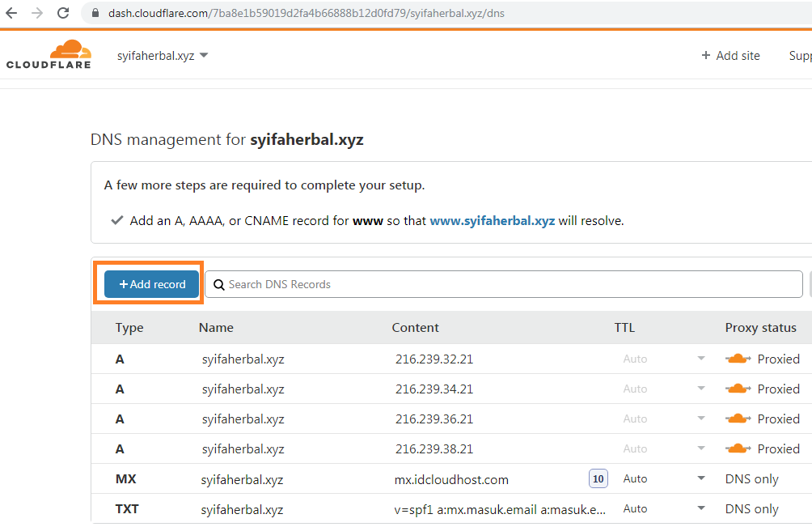
Task: Toggle the proxy cloud for 216.239.32.21
Action: tap(738, 359)
